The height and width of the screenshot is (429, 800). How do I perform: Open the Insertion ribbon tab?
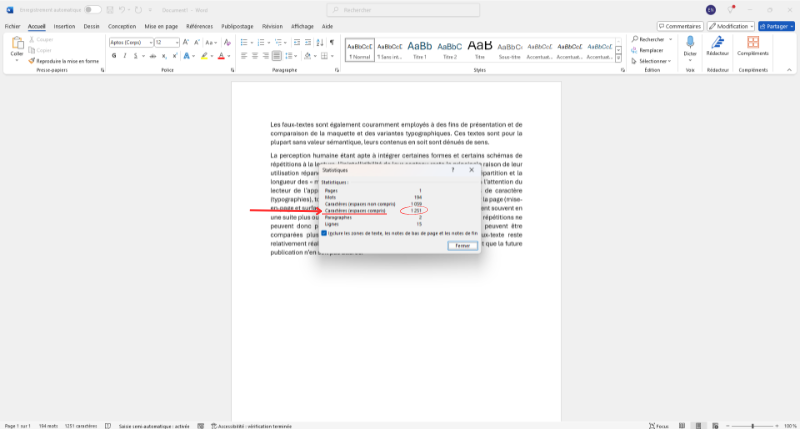[x=64, y=26]
